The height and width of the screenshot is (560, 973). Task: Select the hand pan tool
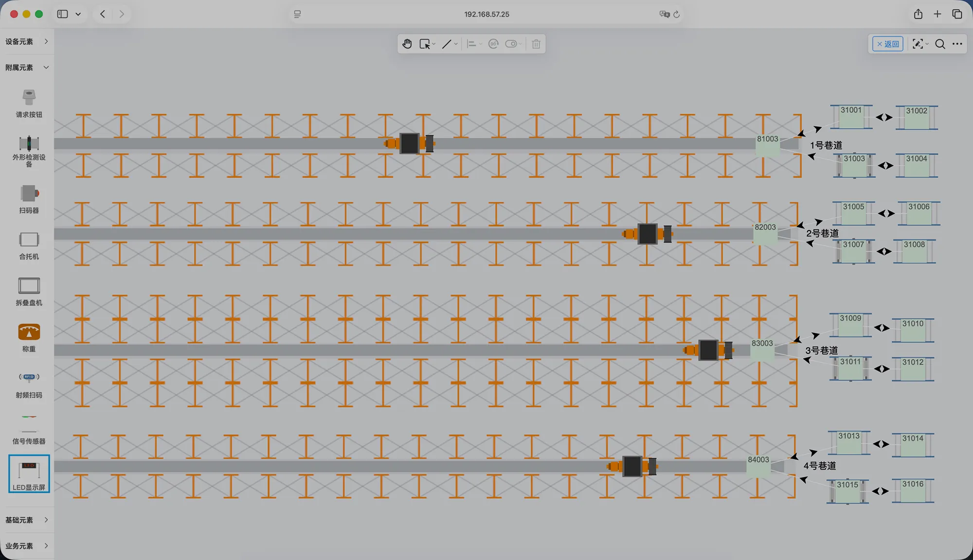click(x=407, y=44)
